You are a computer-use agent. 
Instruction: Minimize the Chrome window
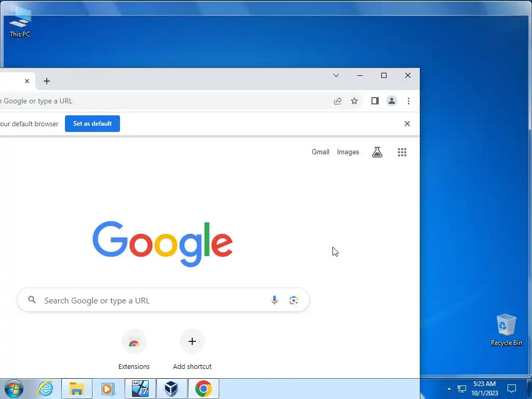[360, 75]
